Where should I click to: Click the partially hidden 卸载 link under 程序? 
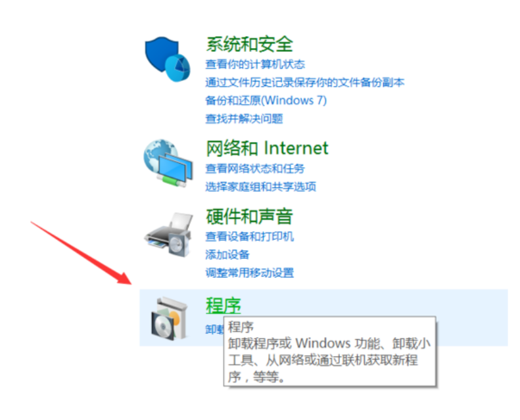(214, 329)
